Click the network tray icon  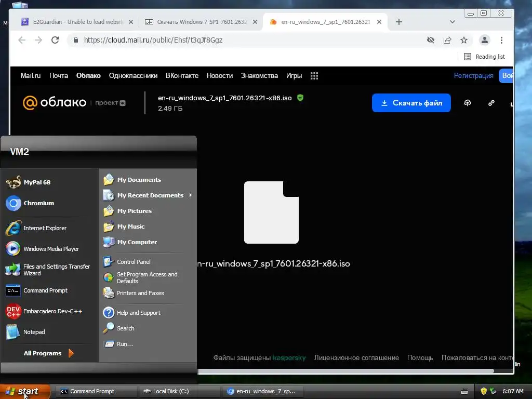pos(493,391)
